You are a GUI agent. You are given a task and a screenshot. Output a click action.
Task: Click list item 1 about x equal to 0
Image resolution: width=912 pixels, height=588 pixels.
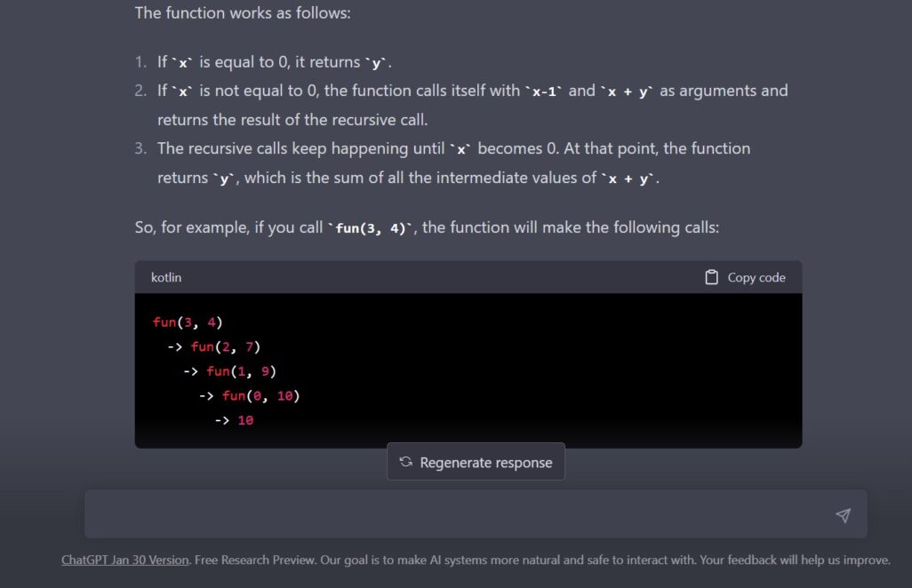(x=275, y=62)
